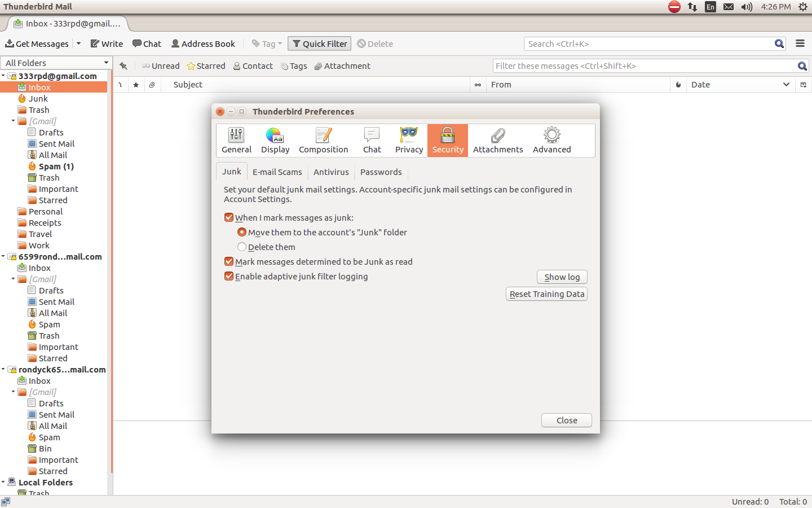Screen dimensions: 812x508
Task: Click Reset Training Data button
Action: (547, 294)
